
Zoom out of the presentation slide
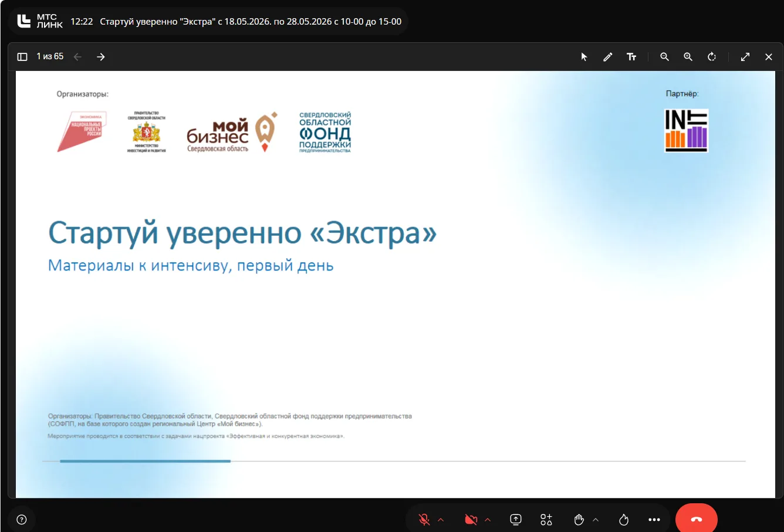pos(664,57)
